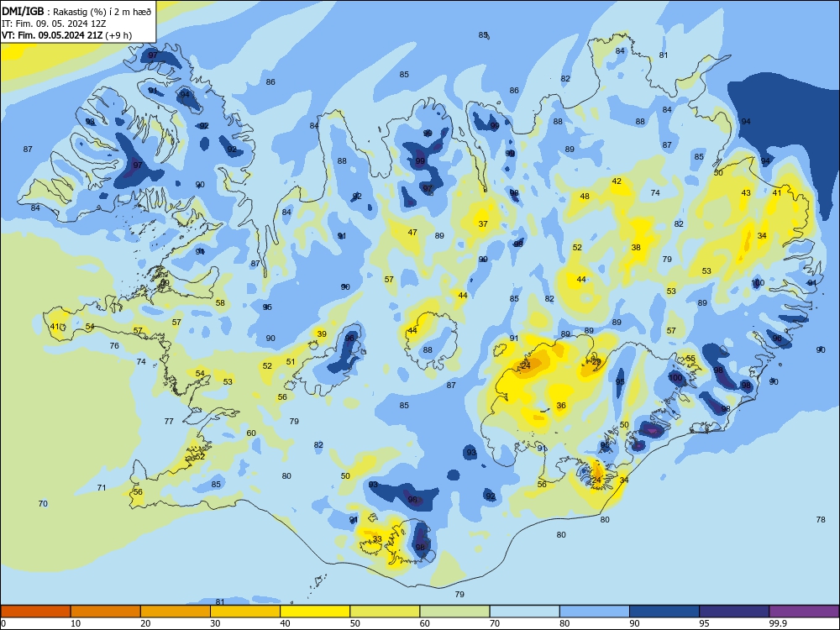
Task: Select the 10–20% orange legend swatch
Action: pyautogui.click(x=106, y=612)
